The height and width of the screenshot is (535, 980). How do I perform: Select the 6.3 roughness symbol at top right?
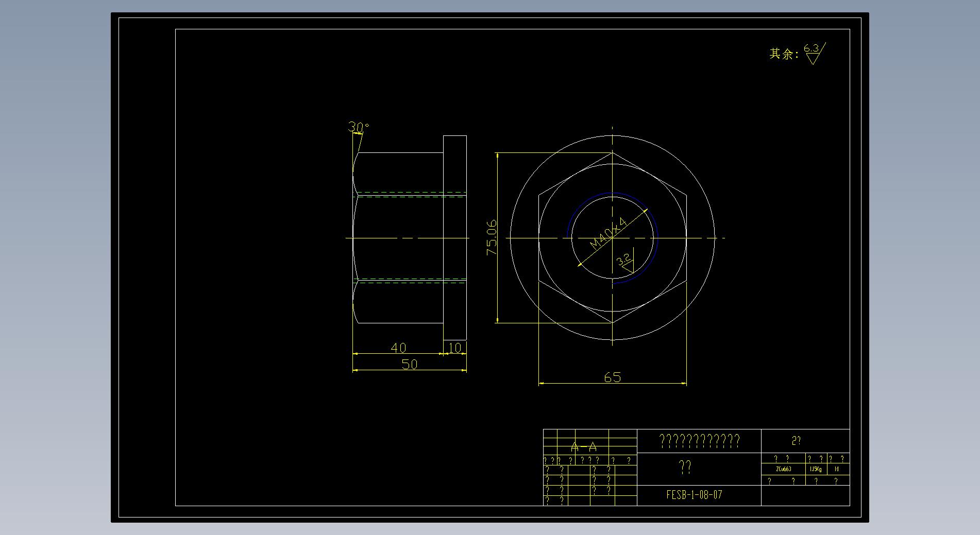[814, 53]
